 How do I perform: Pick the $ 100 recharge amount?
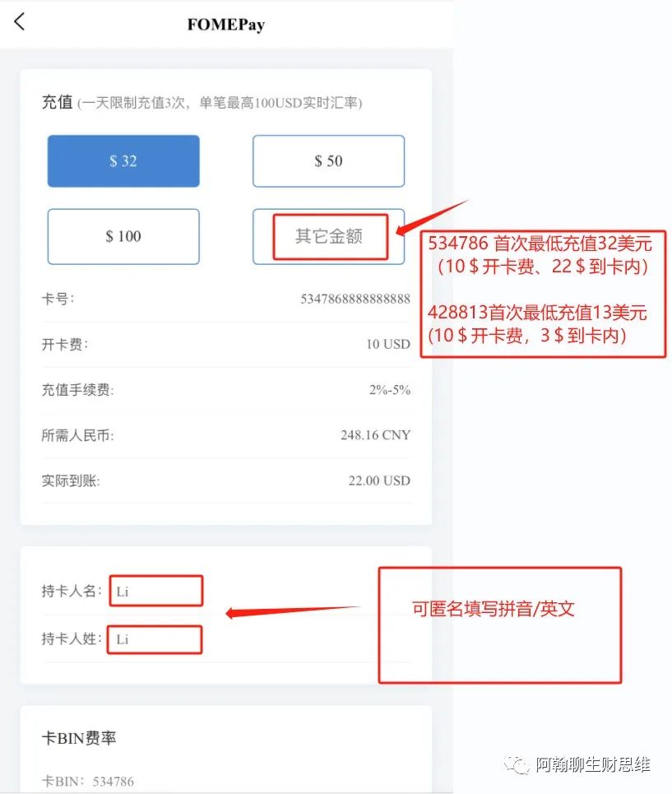coord(123,236)
